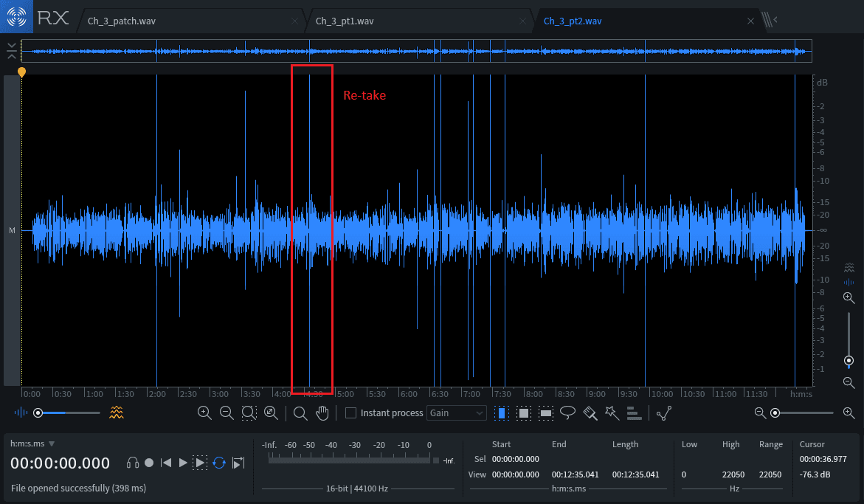This screenshot has height=504, width=864.
Task: Click the horizontal zoom out magnifier
Action: pos(227,413)
